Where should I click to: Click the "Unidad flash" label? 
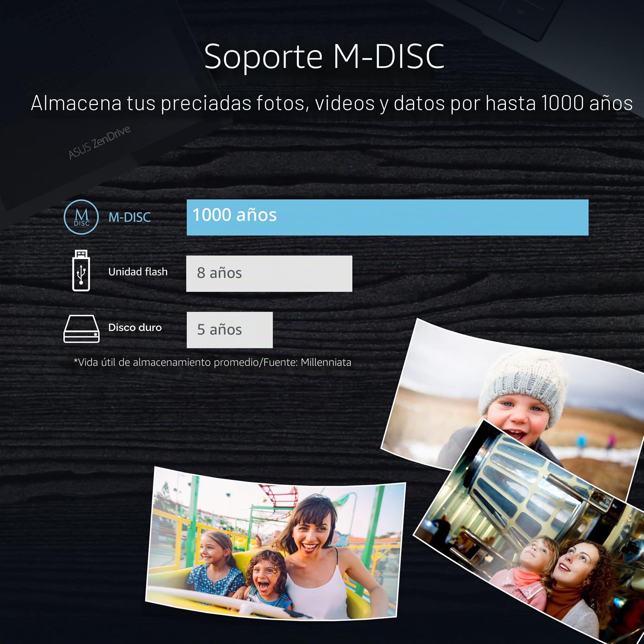point(138,272)
